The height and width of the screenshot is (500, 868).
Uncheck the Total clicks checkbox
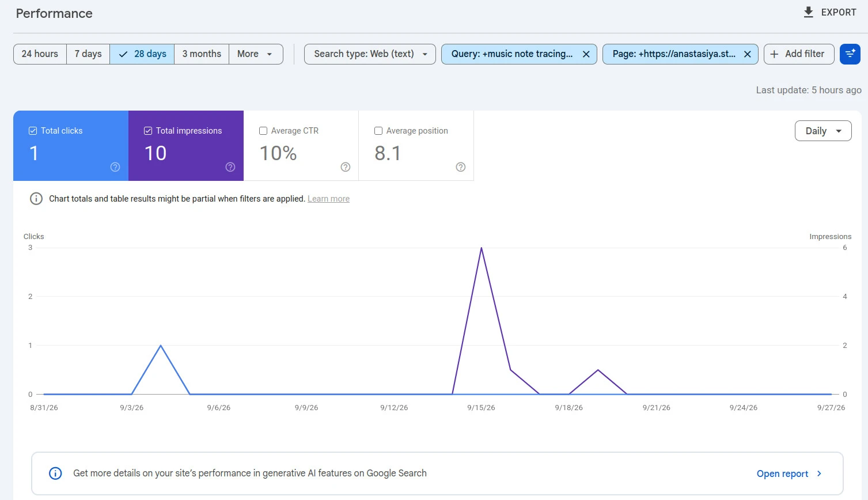click(33, 131)
